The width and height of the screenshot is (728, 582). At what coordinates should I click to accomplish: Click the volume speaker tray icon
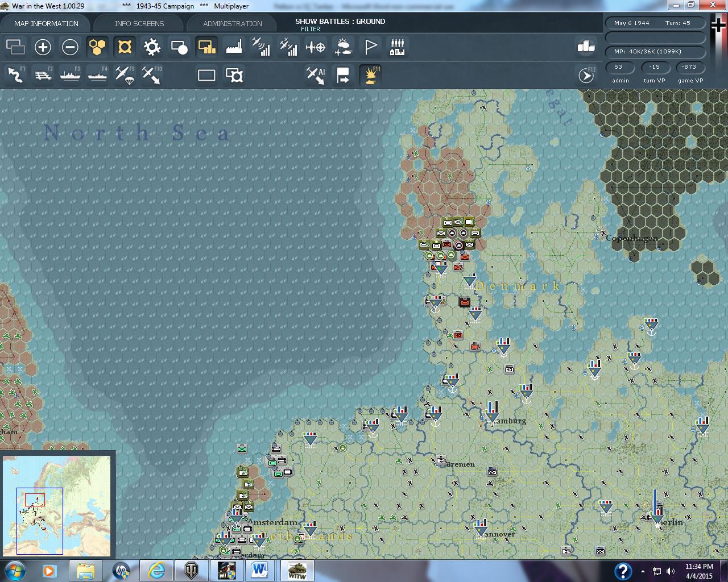coord(671,571)
